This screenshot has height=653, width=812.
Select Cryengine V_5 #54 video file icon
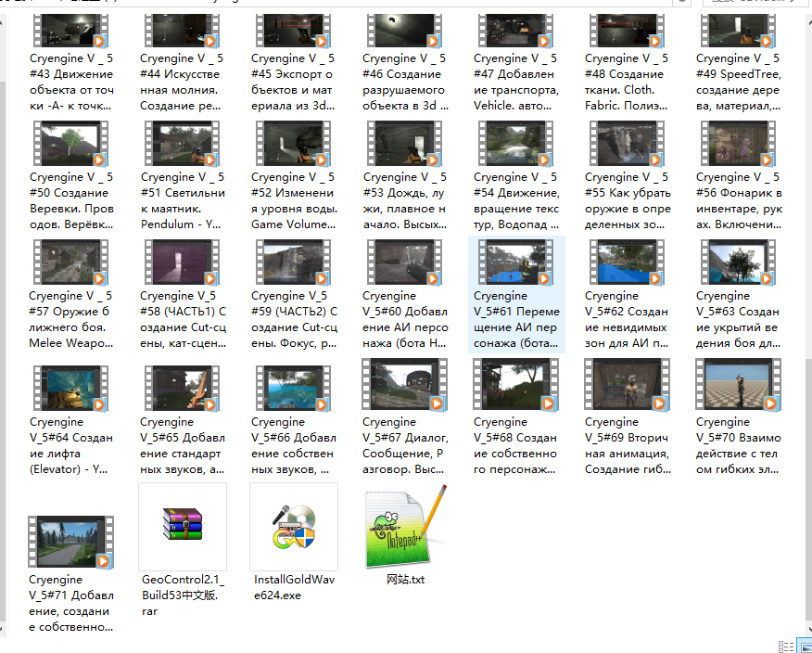coord(515,144)
